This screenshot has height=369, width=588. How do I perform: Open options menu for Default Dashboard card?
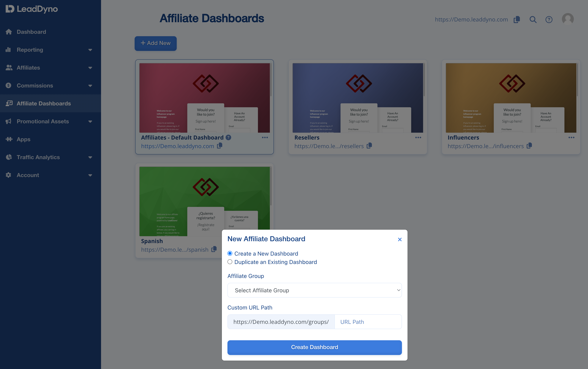tap(265, 137)
